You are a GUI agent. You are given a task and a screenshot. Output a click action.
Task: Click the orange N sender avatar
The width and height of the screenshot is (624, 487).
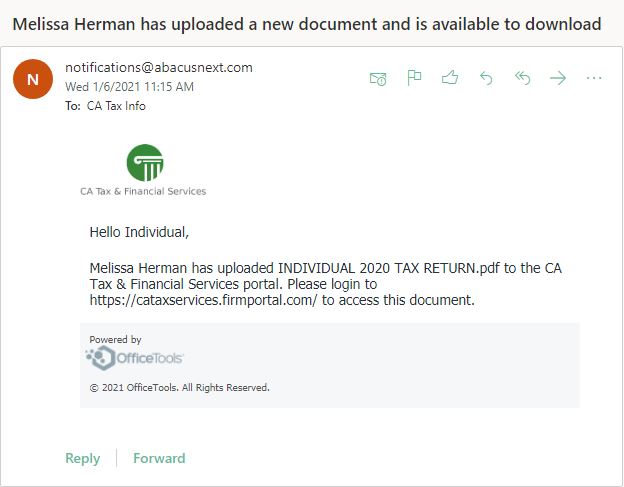point(33,79)
